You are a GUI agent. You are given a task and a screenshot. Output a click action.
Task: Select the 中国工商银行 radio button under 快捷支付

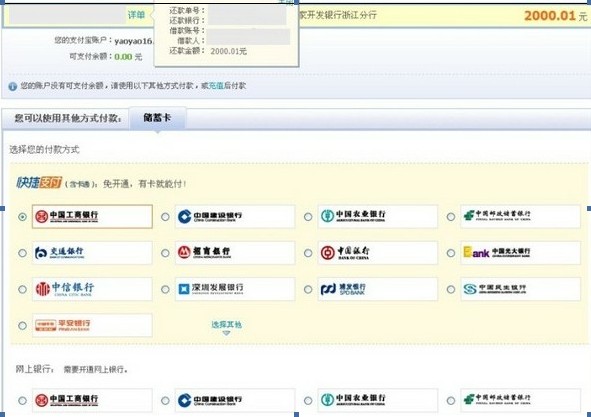(x=22, y=217)
